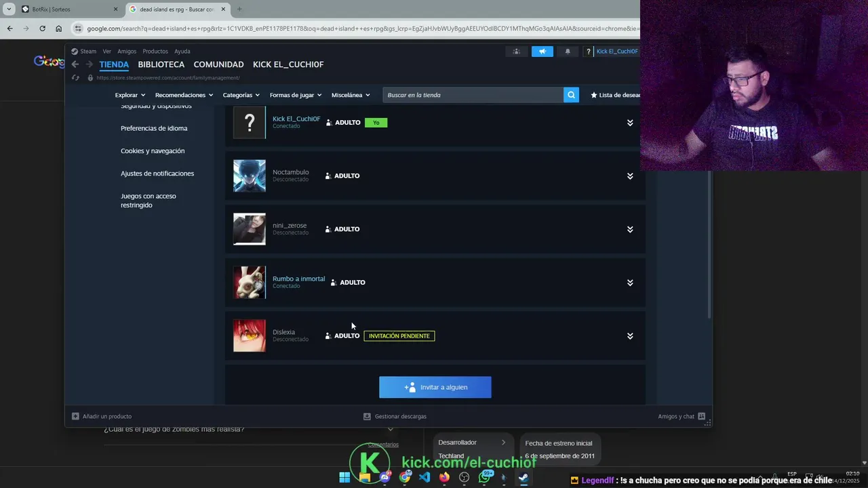
Task: Open the Productos menu
Action: click(x=155, y=52)
